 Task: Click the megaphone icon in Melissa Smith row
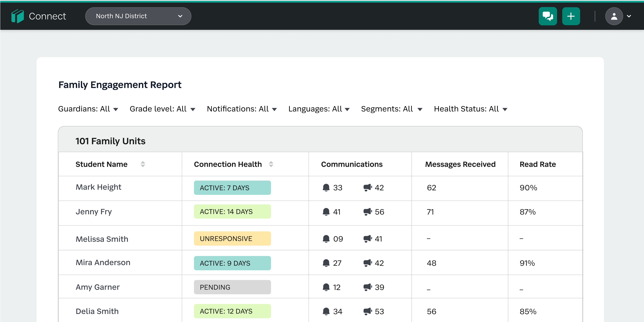368,239
